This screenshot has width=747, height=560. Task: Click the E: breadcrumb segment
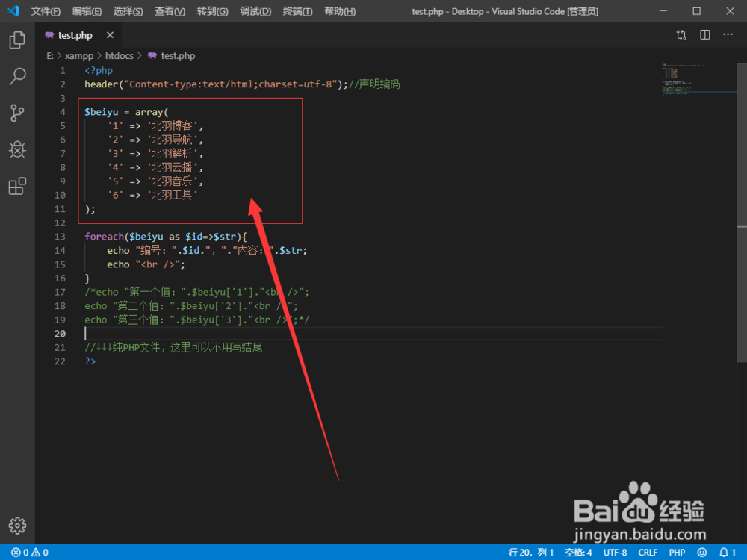[50, 56]
